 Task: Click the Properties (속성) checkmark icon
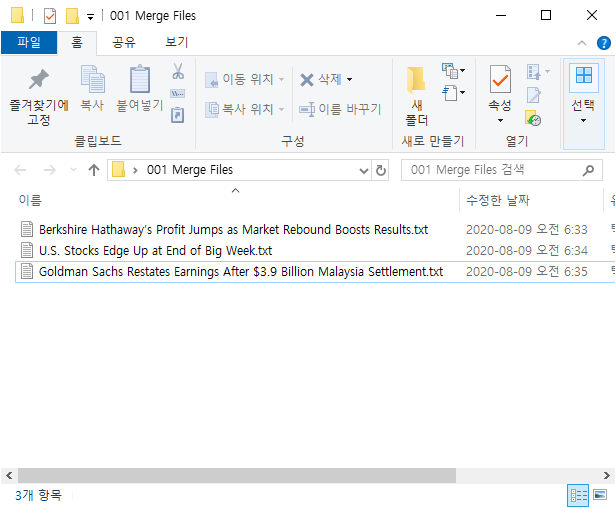(x=500, y=80)
